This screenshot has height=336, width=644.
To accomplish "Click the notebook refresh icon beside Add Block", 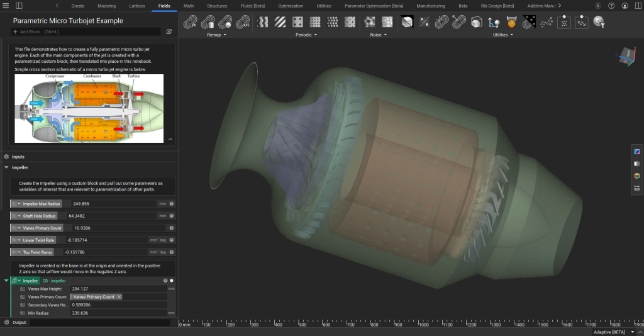I will pos(169,31).
